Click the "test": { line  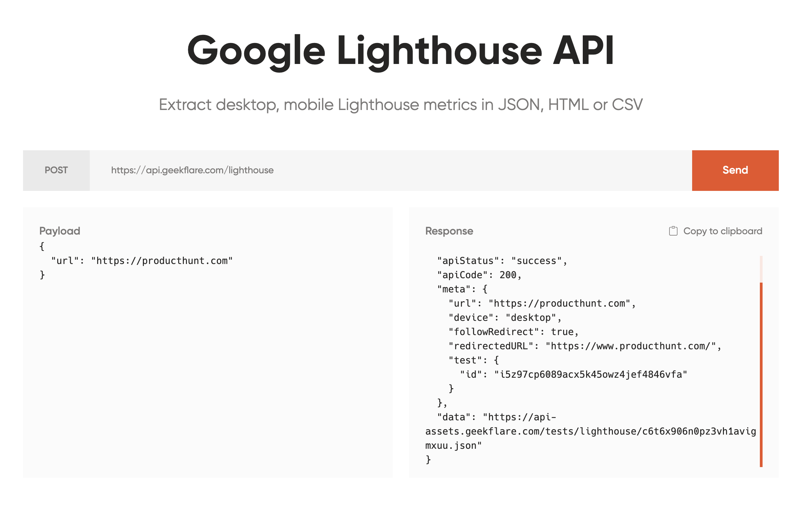pyautogui.click(x=474, y=360)
